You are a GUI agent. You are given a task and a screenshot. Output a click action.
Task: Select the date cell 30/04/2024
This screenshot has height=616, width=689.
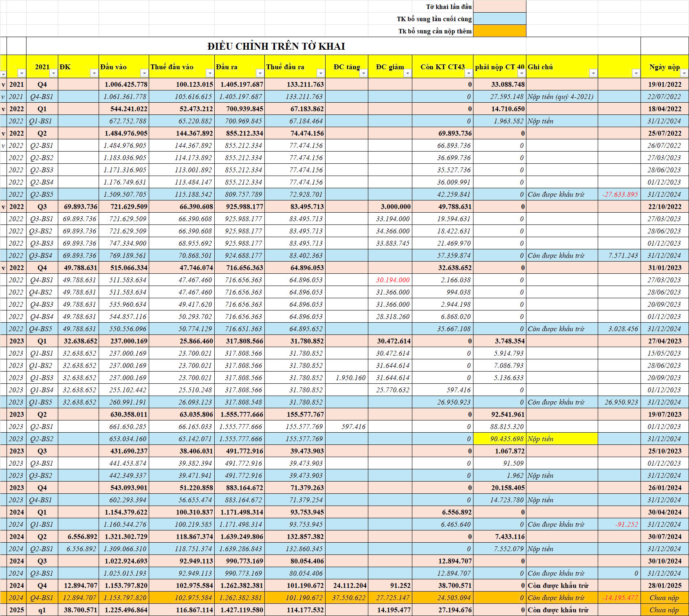(665, 512)
